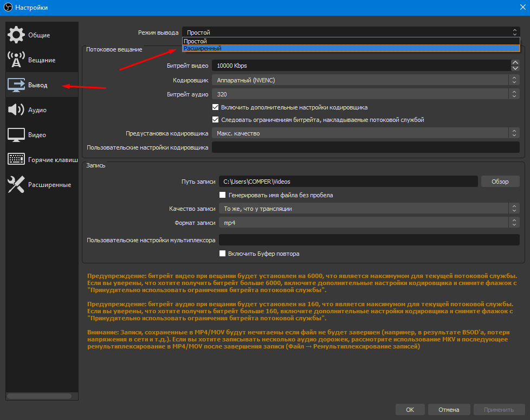
Task: Open the Формат записи dropdown
Action: click(x=369, y=223)
